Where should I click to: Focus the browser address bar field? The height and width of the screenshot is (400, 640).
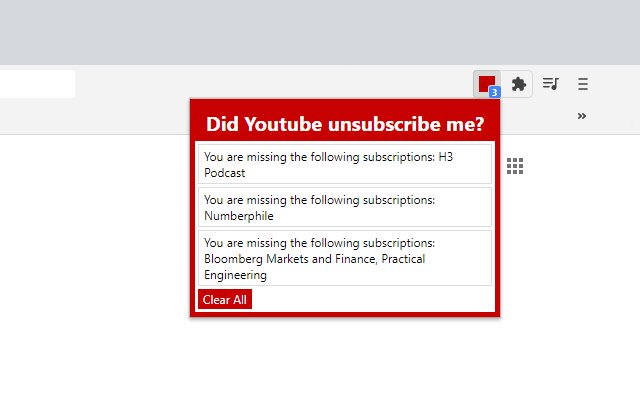point(37,84)
